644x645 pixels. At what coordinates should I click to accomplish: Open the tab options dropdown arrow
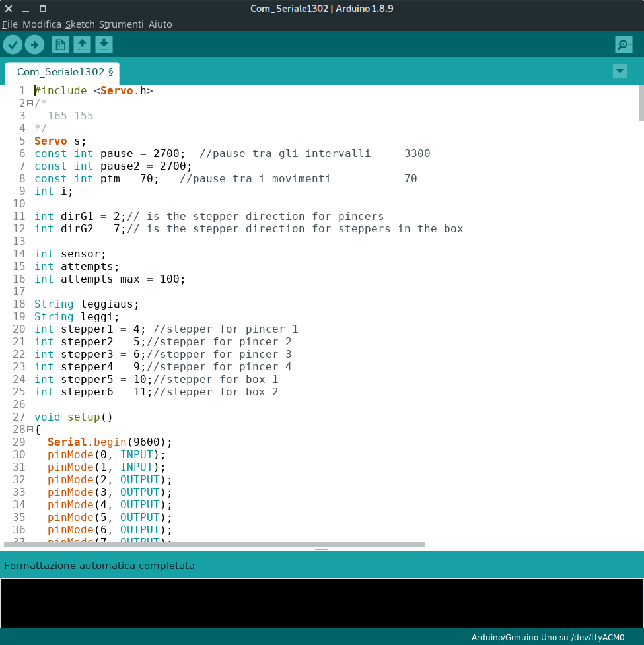point(620,71)
